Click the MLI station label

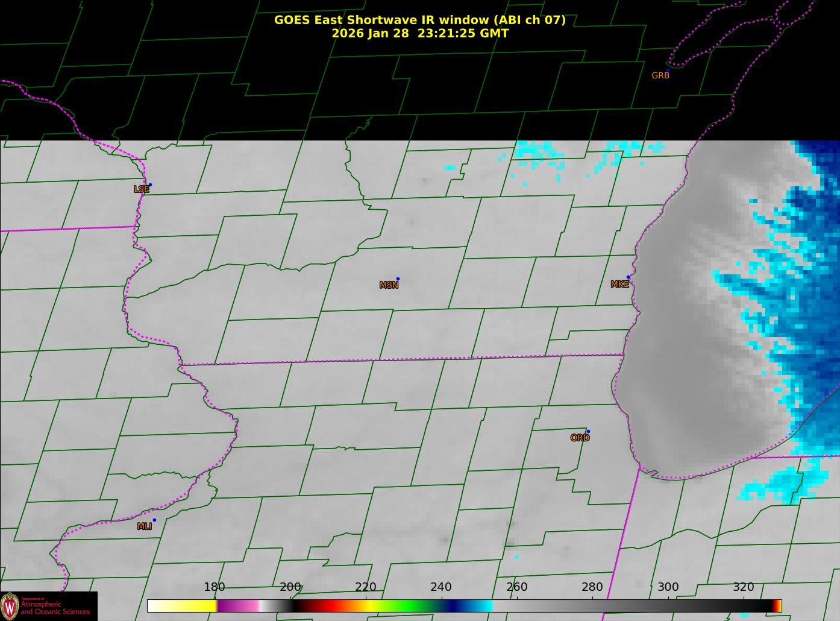pos(145,526)
